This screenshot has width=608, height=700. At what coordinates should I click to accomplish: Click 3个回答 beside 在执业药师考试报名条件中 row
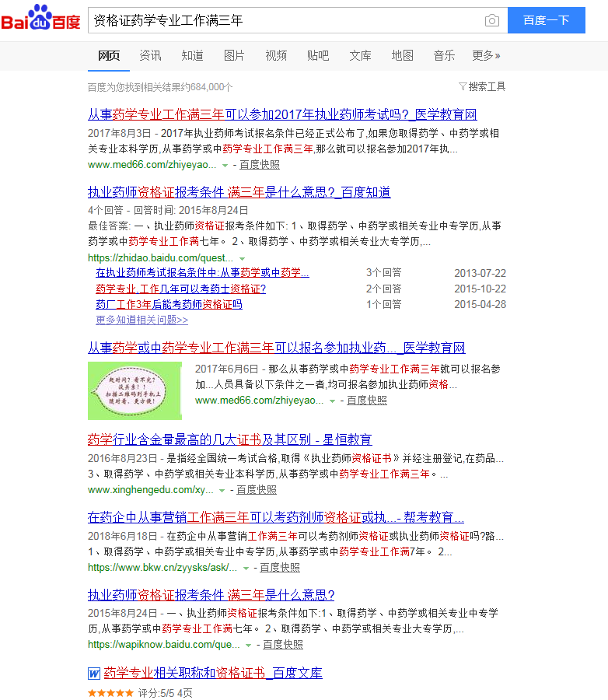tap(384, 273)
